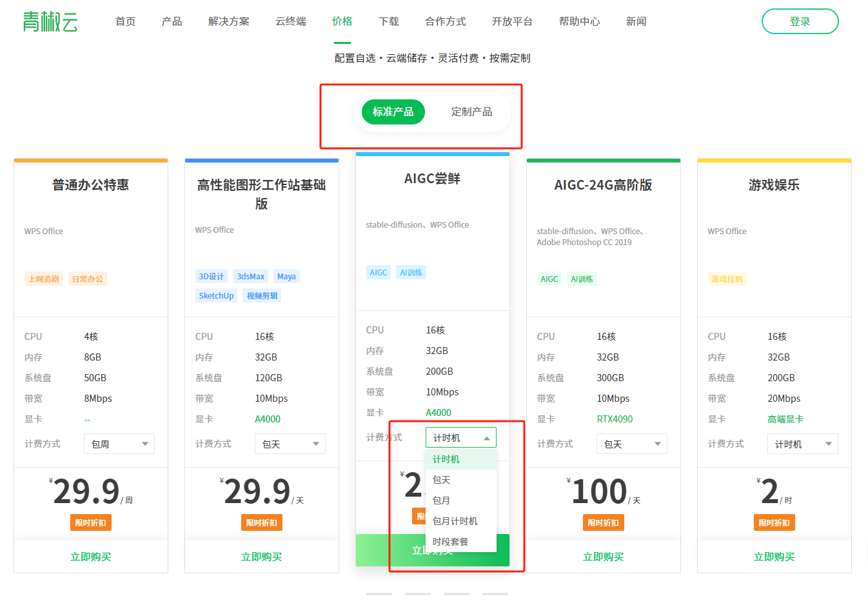Image resolution: width=868 pixels, height=605 pixels.
Task: Click the 2/时 price in 游戏娱乐
Action: pos(774,491)
